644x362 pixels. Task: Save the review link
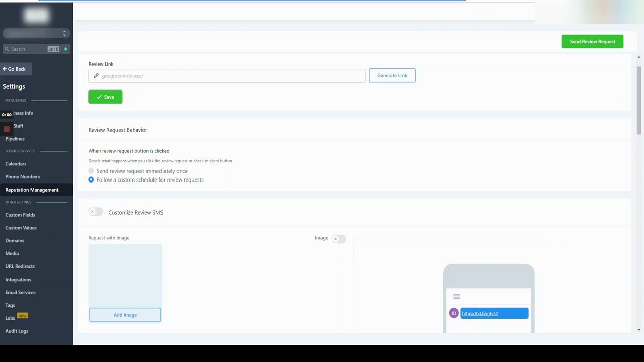(x=105, y=97)
